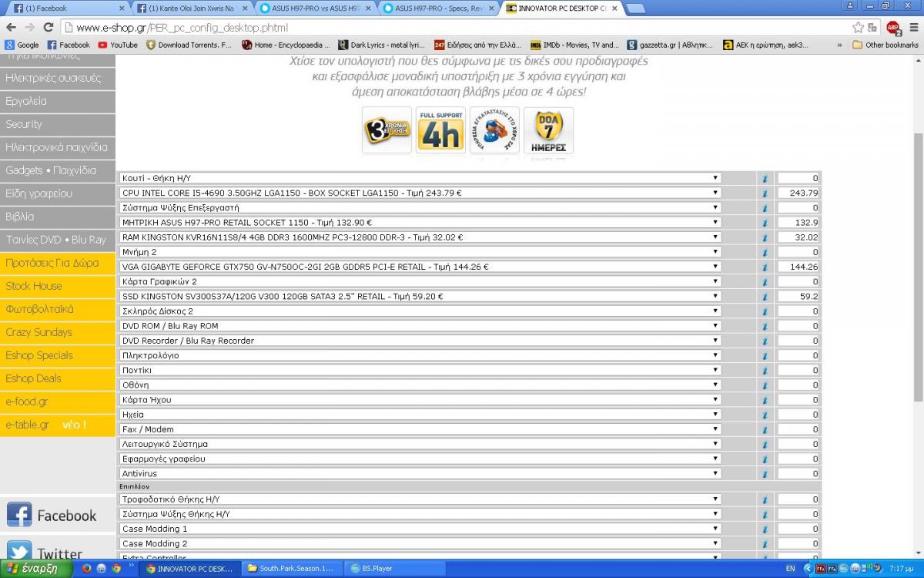
Task: Click the info icon beside Οθόνη row
Action: [x=765, y=385]
